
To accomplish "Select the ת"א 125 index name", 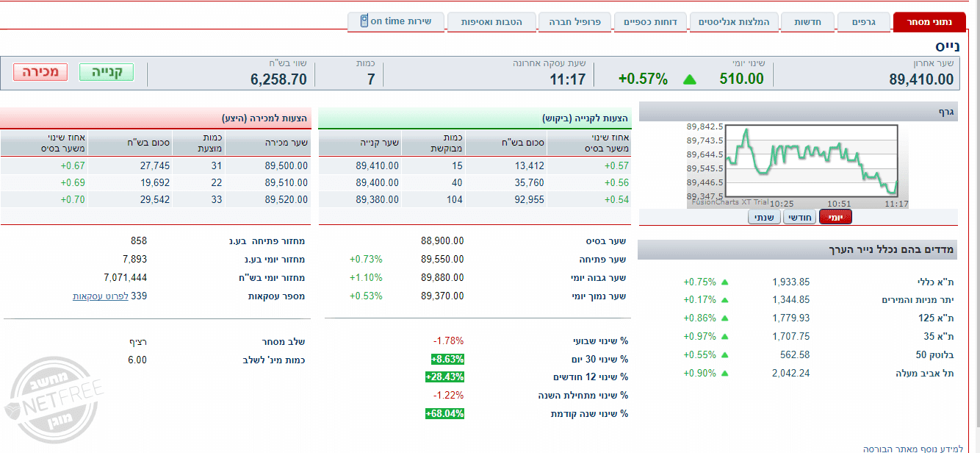I will pos(938,318).
